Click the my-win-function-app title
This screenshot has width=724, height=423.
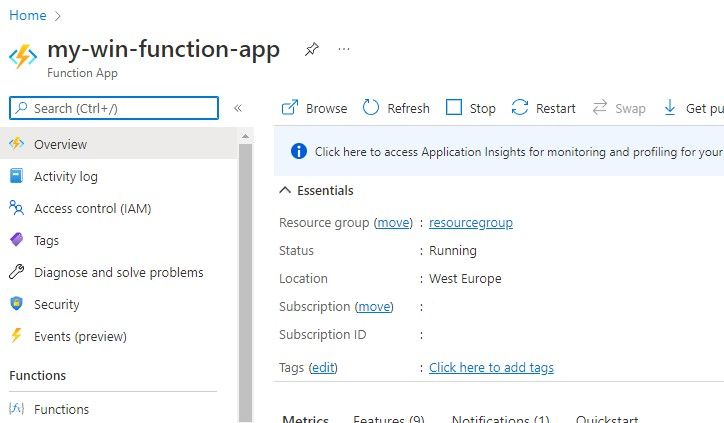coord(163,49)
